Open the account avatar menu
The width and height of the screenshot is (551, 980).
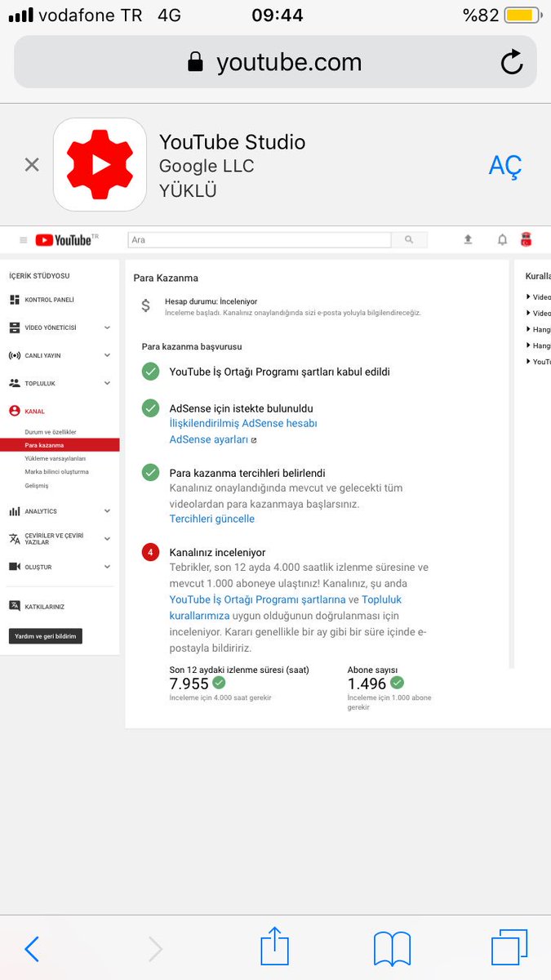(x=526, y=239)
